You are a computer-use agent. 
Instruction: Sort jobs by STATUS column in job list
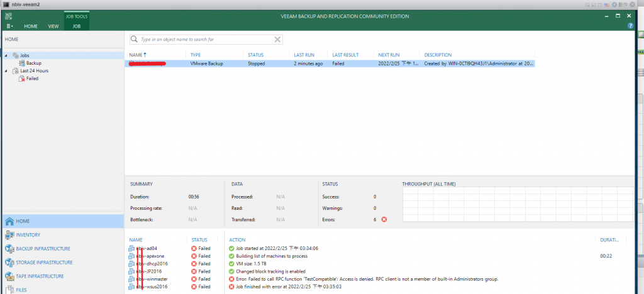click(x=255, y=55)
